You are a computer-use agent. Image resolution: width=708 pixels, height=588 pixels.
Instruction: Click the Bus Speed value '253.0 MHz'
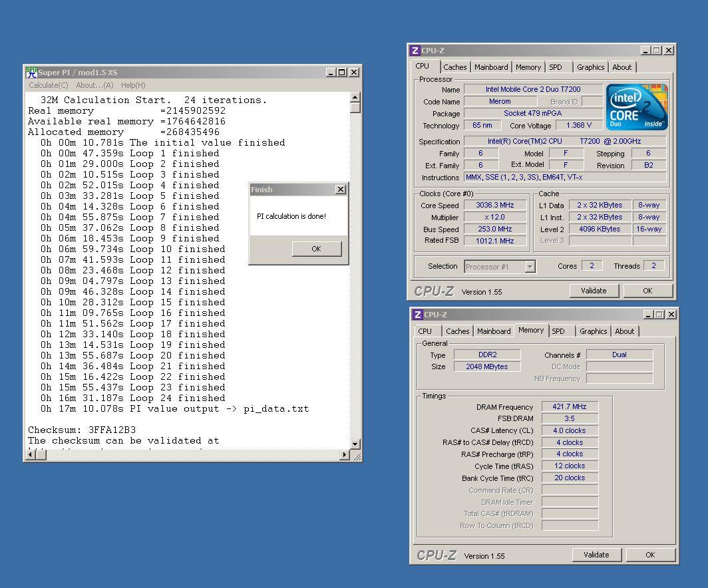click(x=495, y=229)
